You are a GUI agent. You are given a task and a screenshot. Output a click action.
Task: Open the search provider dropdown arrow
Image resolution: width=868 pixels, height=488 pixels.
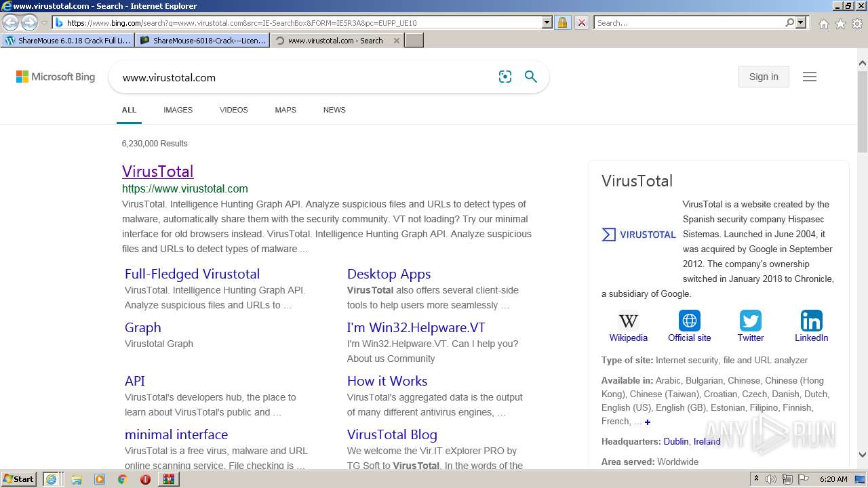[x=801, y=22]
